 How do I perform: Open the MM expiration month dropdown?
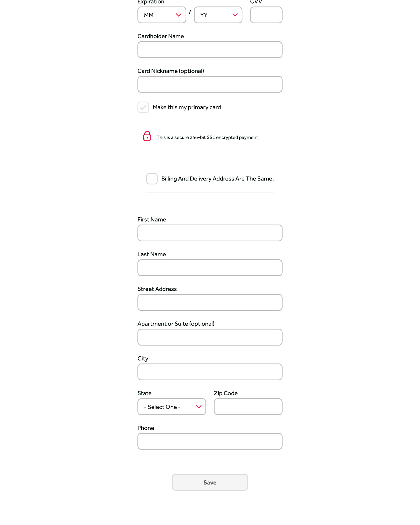[162, 15]
